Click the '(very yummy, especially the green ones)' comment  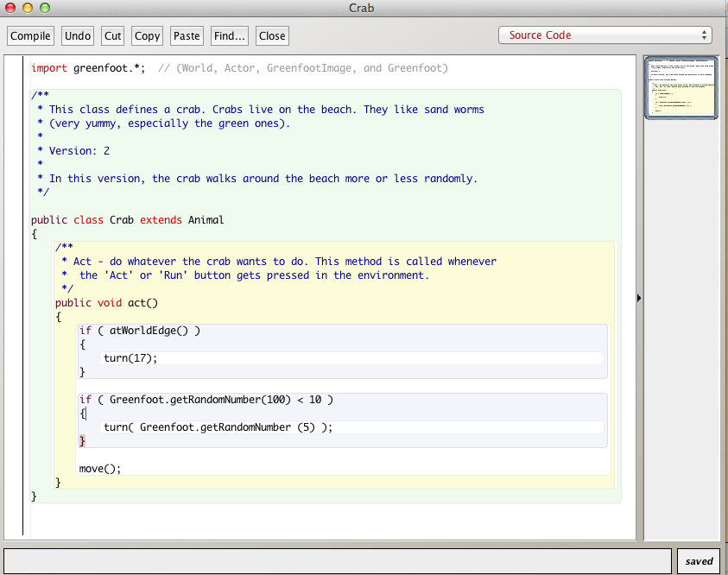pyautogui.click(x=163, y=123)
